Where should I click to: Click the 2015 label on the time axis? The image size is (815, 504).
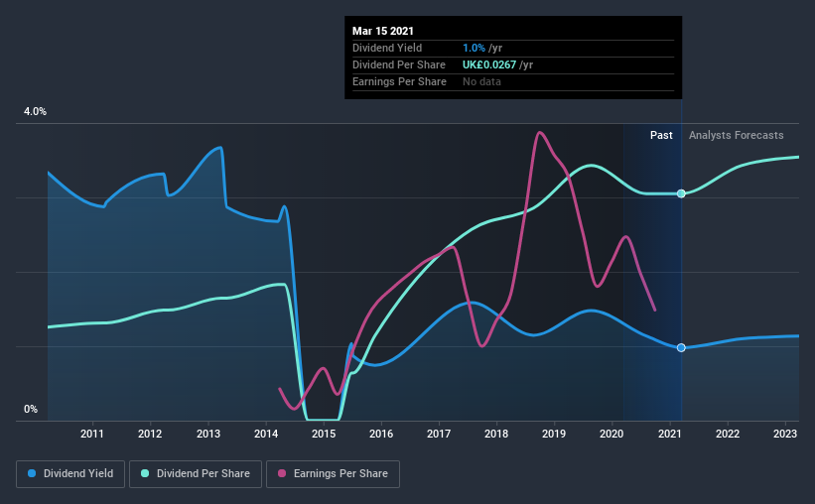coord(324,434)
